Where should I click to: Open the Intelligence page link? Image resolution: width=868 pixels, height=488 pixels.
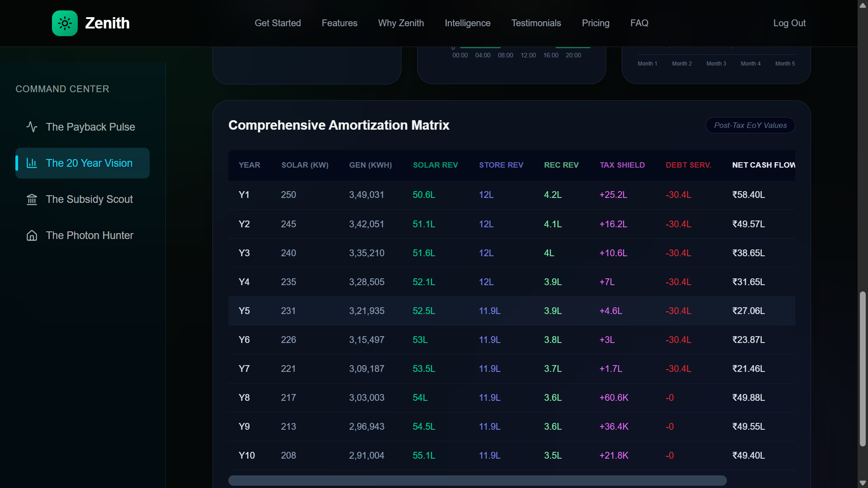pos(467,23)
